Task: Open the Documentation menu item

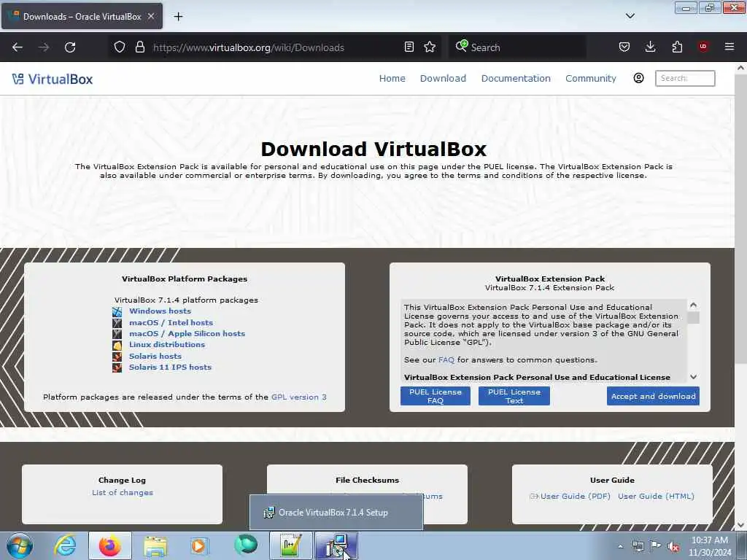Action: (516, 78)
